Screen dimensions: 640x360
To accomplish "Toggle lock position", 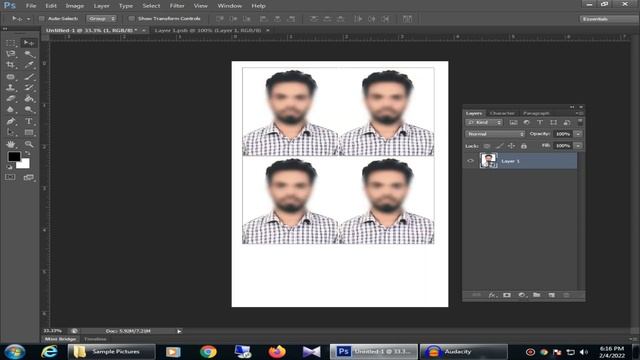I will tap(511, 146).
